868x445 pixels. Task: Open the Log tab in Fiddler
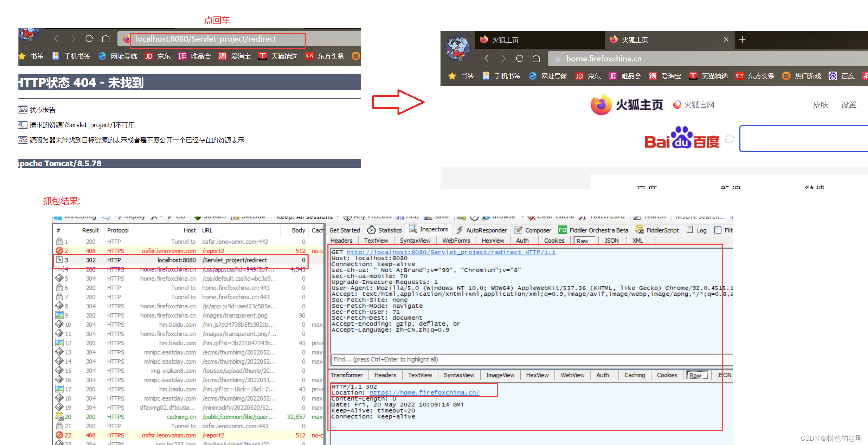[696, 230]
